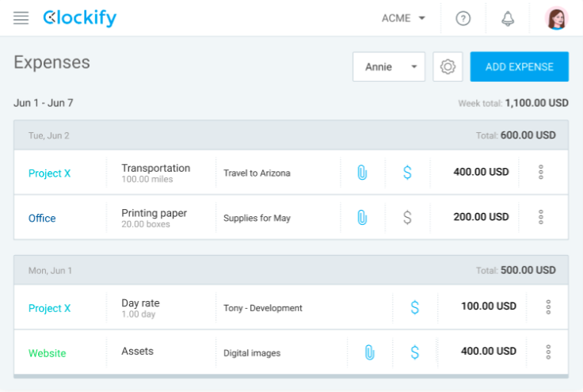Click the help question mark icon
This screenshot has height=392, width=583.
[x=463, y=18]
